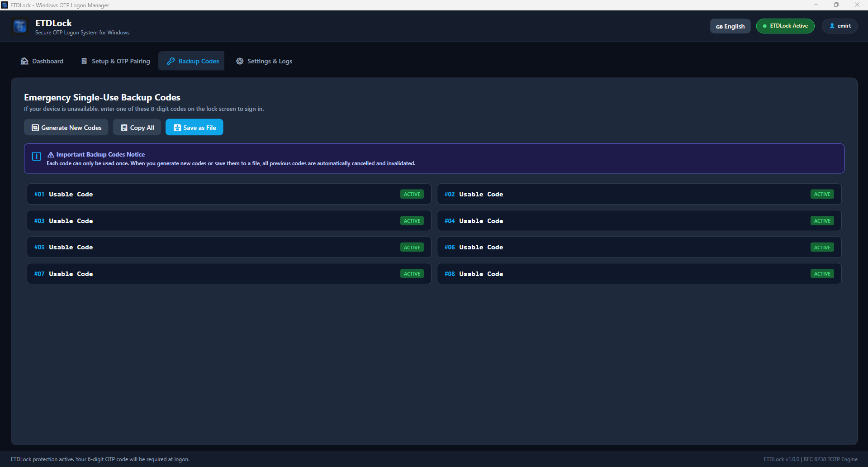Click the info icon in backup notice

pyautogui.click(x=37, y=157)
